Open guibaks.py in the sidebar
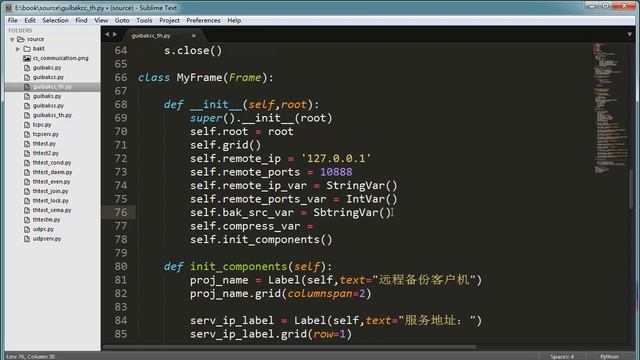This screenshot has width=640, height=360. coord(47,96)
